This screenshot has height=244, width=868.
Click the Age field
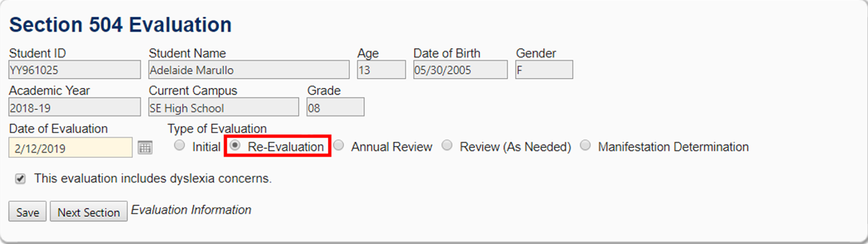click(381, 70)
